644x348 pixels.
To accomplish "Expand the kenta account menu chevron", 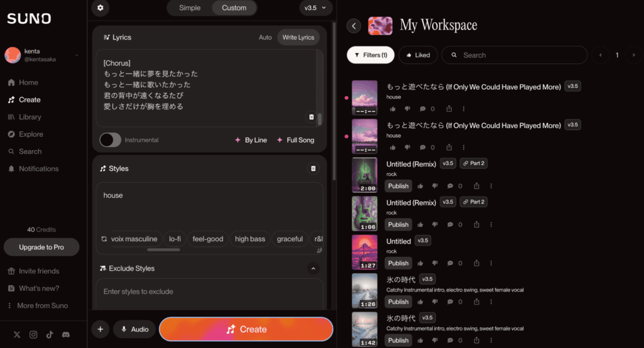I will coord(76,55).
